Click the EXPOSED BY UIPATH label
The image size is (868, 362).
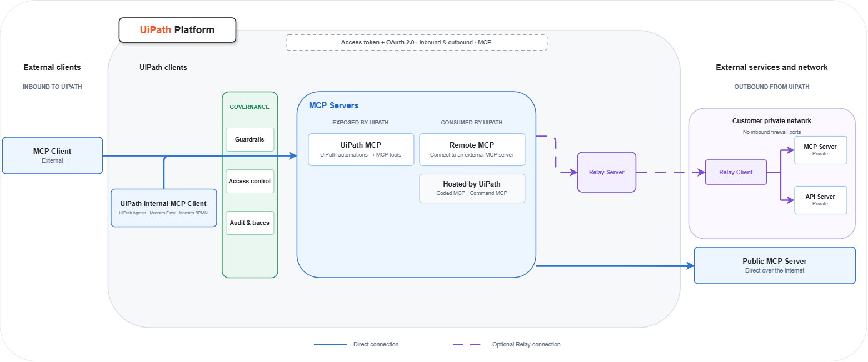(x=361, y=122)
